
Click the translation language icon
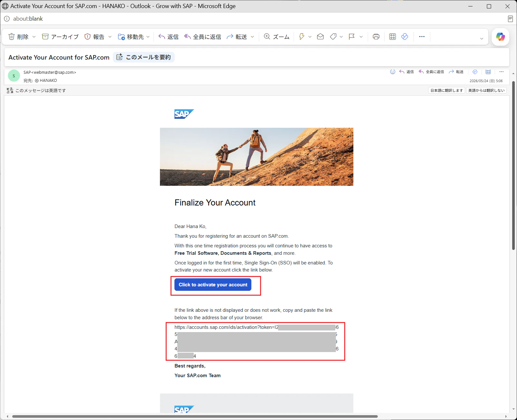10,91
